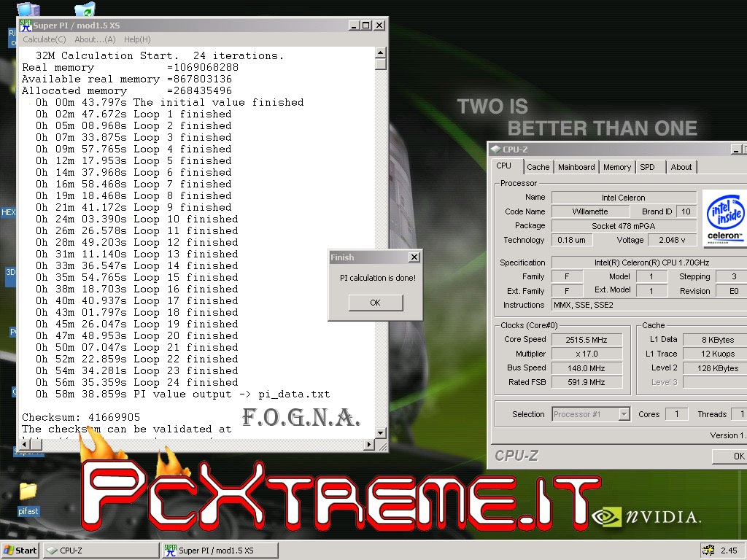Select the CPU tab in CPU-Z
The image size is (747, 560).
tap(504, 166)
